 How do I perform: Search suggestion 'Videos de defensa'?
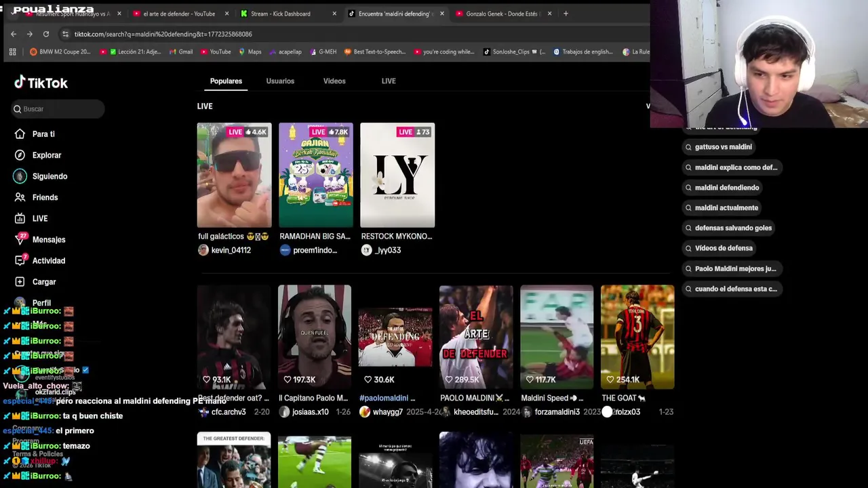tap(719, 249)
